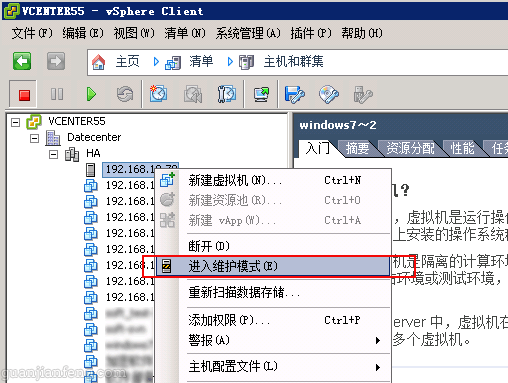Screen dimensions: 508x383
Task: Click the host server icon in tree
Action: point(90,170)
